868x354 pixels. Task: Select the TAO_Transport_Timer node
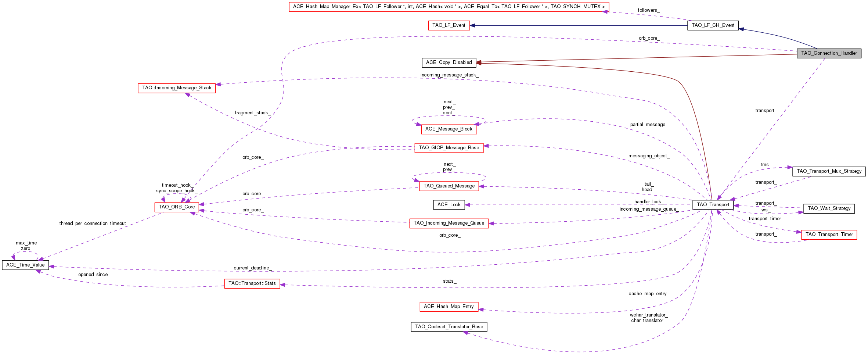(829, 235)
